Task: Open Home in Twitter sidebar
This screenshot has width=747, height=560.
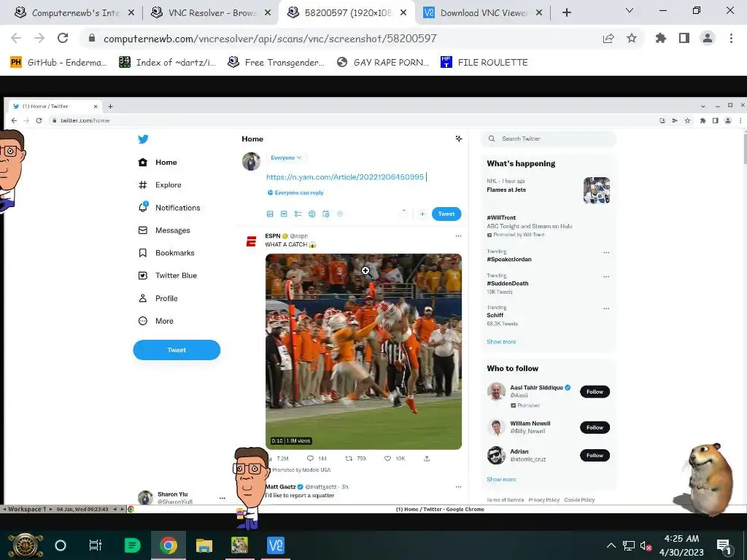Action: (x=158, y=163)
